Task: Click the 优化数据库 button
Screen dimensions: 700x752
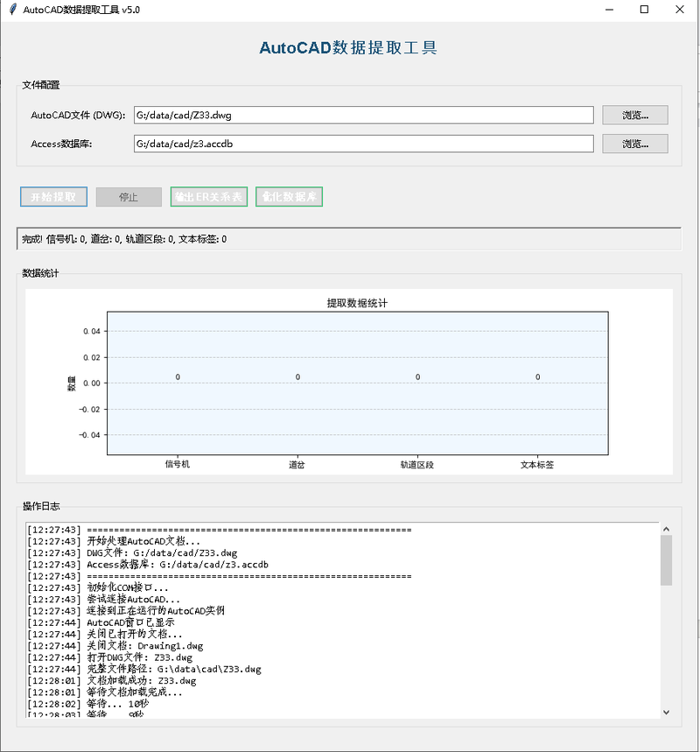Action: click(289, 197)
